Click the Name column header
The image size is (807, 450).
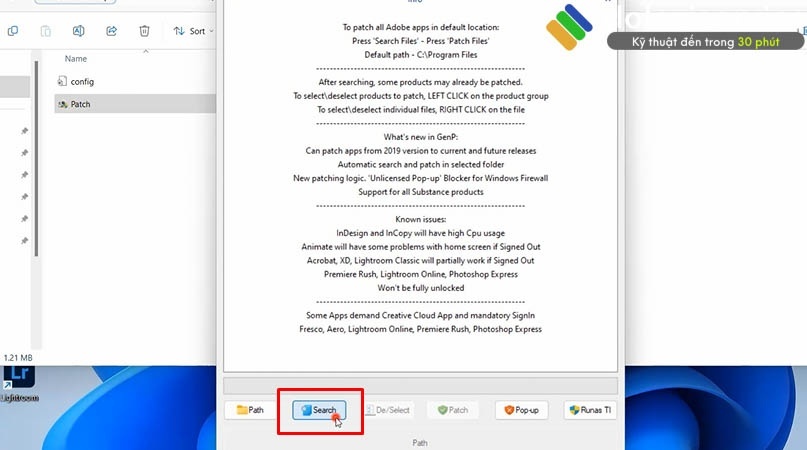coord(76,59)
